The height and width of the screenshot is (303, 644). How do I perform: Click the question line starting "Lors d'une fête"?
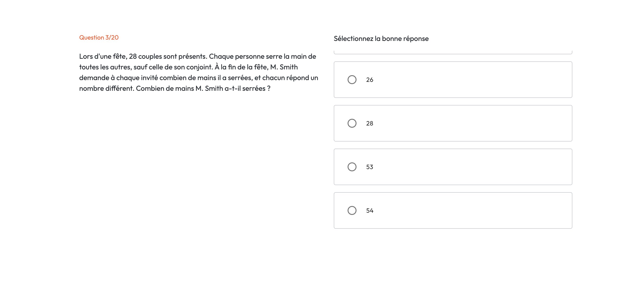click(x=198, y=57)
